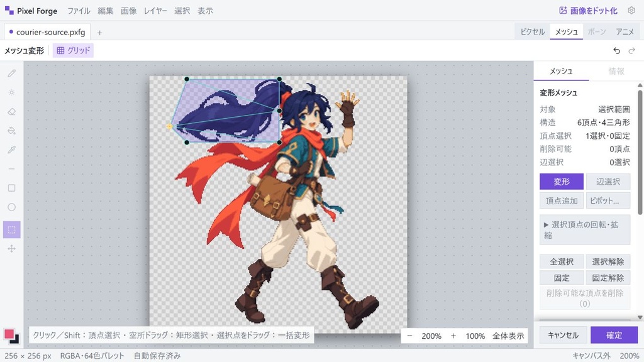Click the Pixel Forge logo icon
Viewport: 644px width, 362px height.
click(9, 10)
